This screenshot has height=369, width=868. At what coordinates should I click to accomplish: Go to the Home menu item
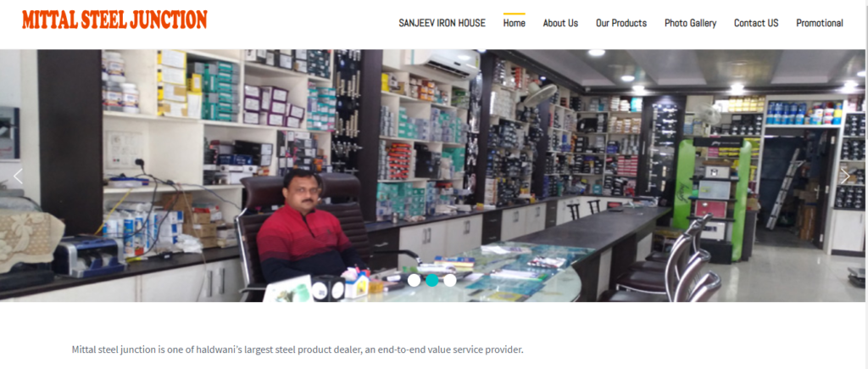coord(515,23)
